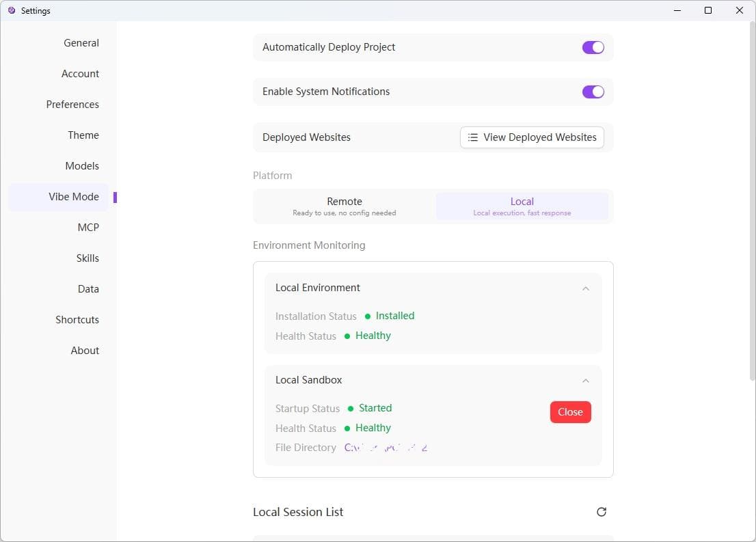756x542 pixels.
Task: Click the vertical scrollbar on the right
Action: point(752,205)
